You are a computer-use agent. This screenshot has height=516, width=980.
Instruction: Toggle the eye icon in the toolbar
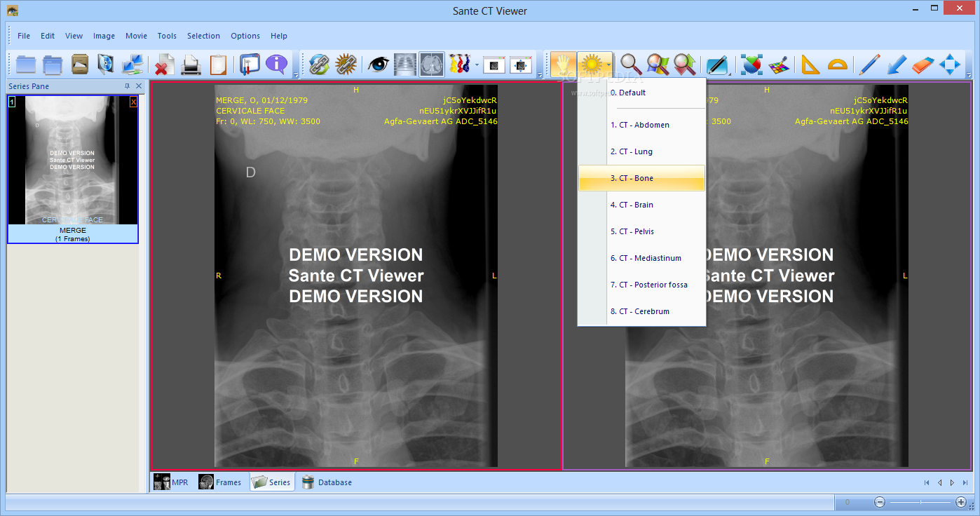click(x=379, y=64)
